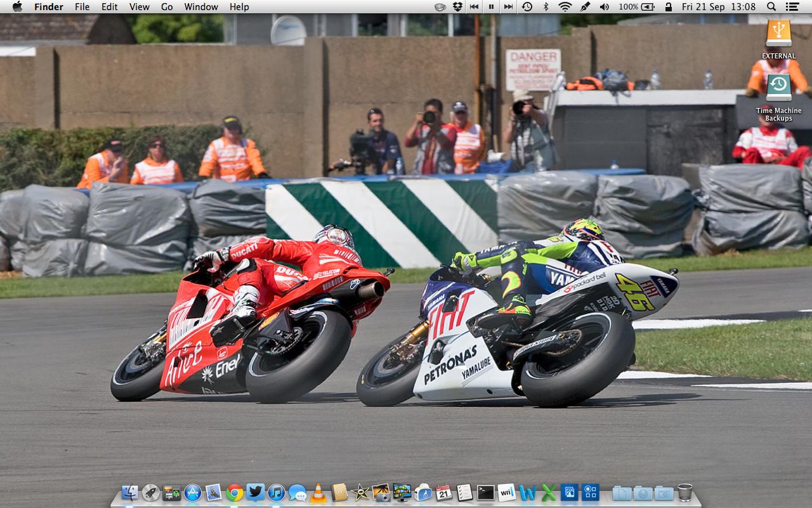
Task: Launch iMovie star icon in Dock
Action: (360, 492)
